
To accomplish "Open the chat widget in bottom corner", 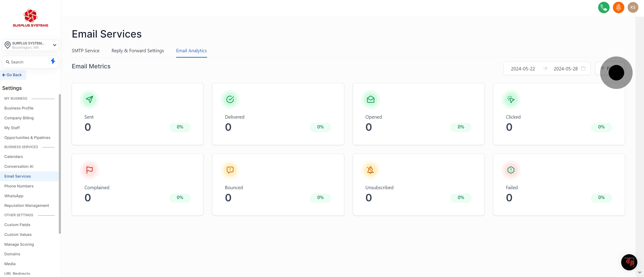I will (x=629, y=262).
